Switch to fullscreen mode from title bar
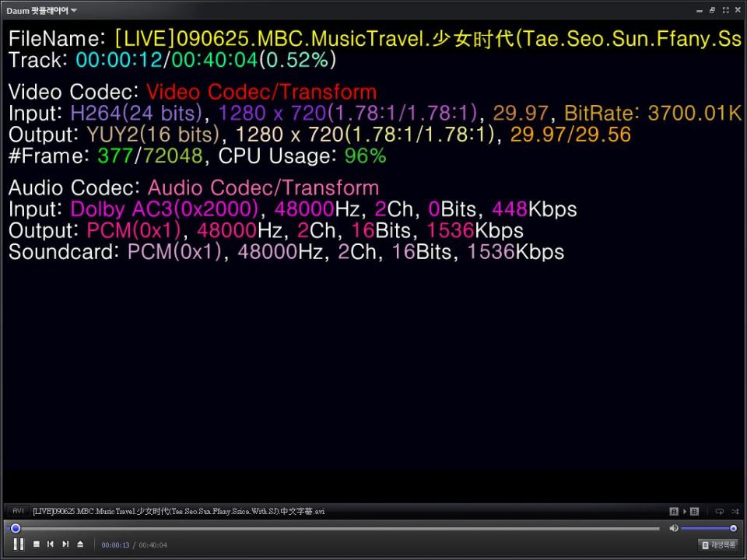747x560 pixels. (x=725, y=10)
